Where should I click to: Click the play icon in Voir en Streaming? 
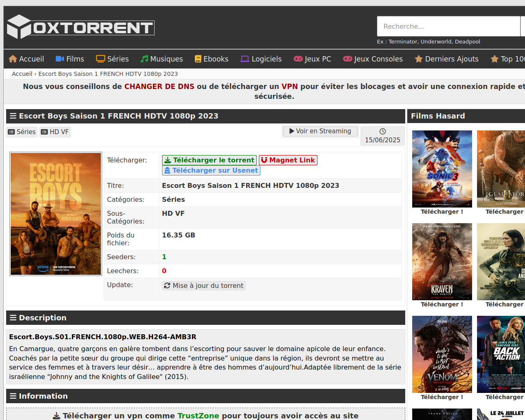[292, 131]
